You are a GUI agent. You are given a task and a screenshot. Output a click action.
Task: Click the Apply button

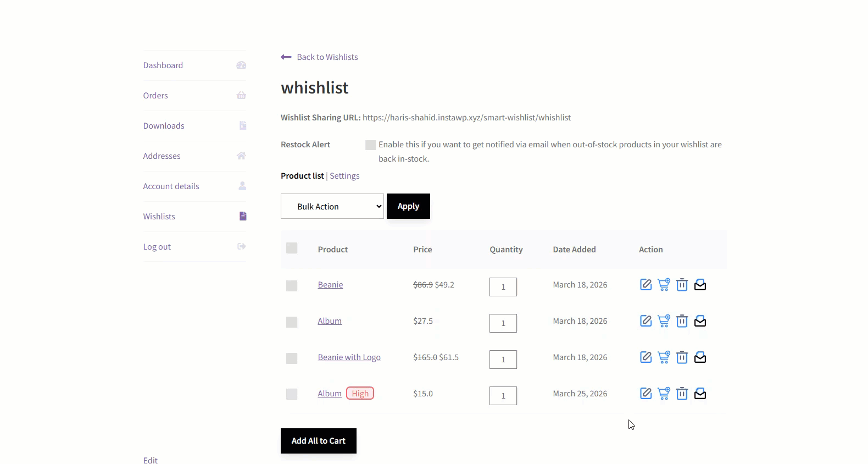pyautogui.click(x=408, y=206)
